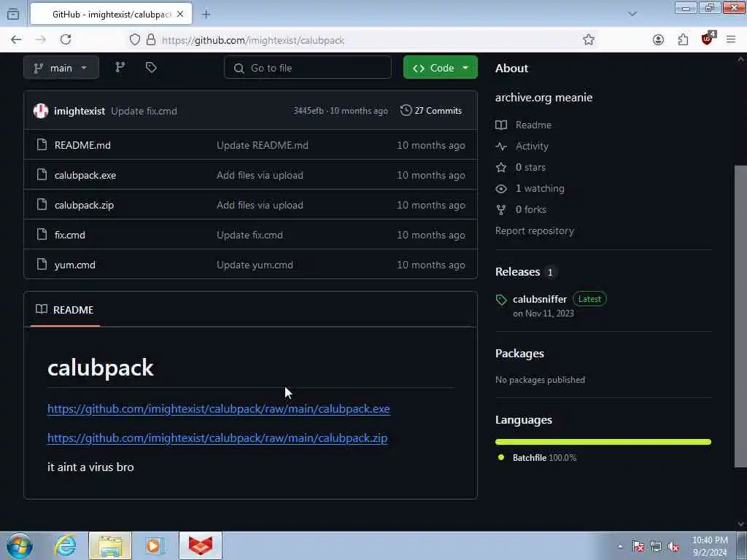Image resolution: width=747 pixels, height=560 pixels.
Task: Switch to the GitHub calubpack browser tab
Action: tap(112, 15)
